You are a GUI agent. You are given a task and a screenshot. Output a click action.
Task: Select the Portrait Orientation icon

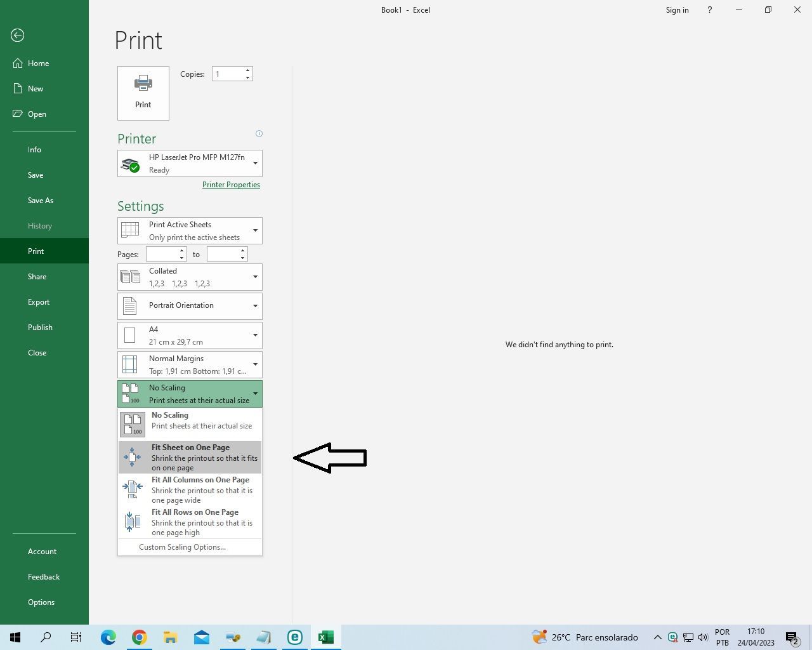[x=131, y=305]
